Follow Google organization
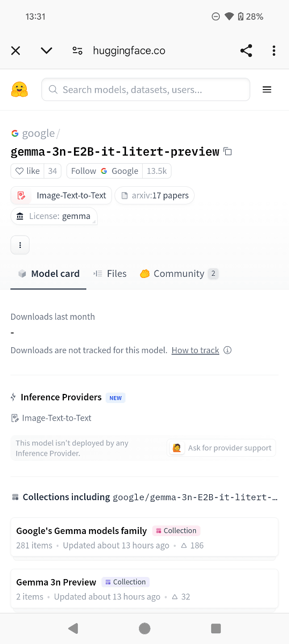The image size is (289, 644). click(104, 171)
